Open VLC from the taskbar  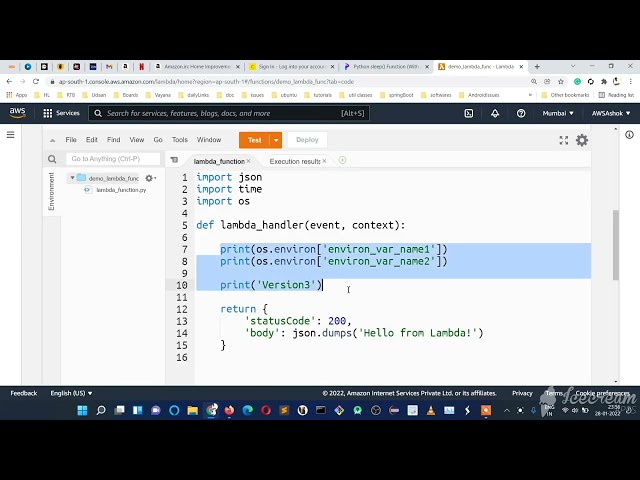coord(431,410)
